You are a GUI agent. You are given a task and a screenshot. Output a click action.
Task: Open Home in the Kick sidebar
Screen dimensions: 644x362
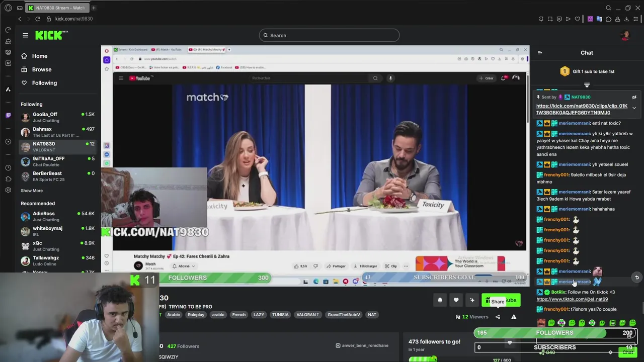40,56
